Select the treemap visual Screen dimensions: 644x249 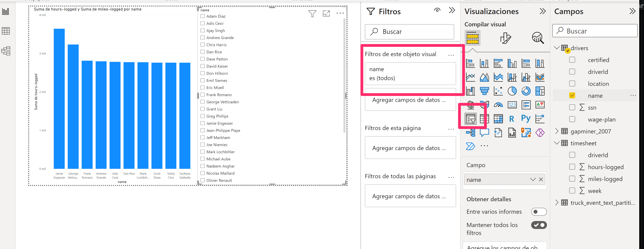(x=540, y=91)
